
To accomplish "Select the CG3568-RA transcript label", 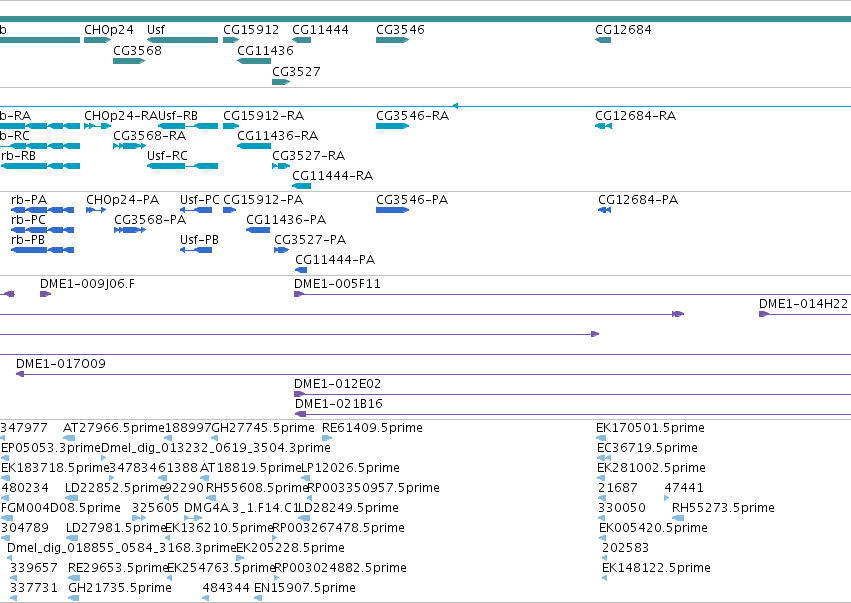I will click(x=149, y=136).
